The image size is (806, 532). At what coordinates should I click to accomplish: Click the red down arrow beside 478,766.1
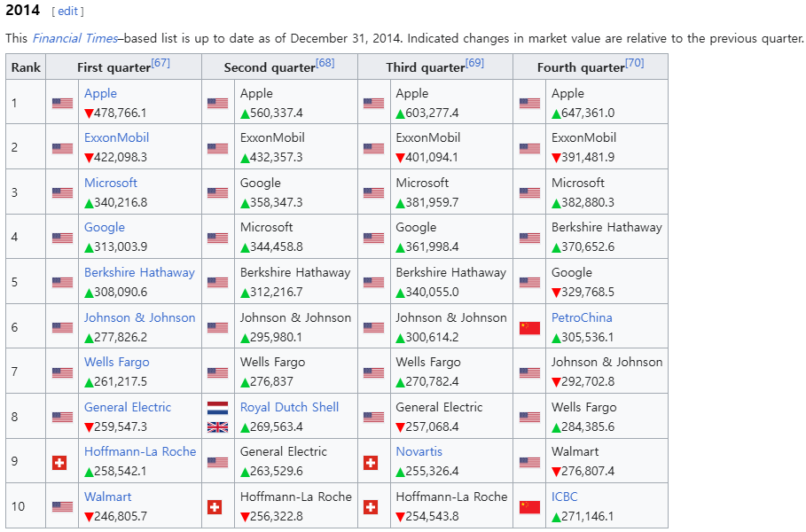coord(89,113)
